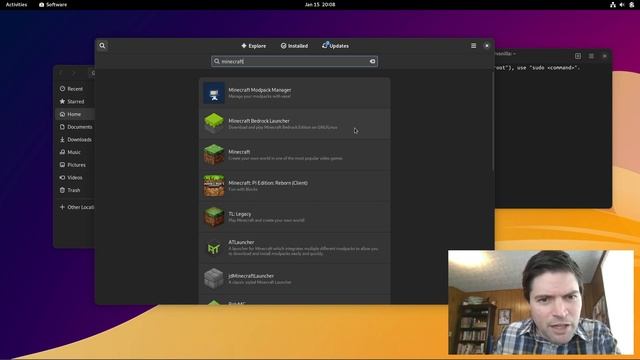Clear the minecraft search text
This screenshot has width=640, height=360.
372,61
